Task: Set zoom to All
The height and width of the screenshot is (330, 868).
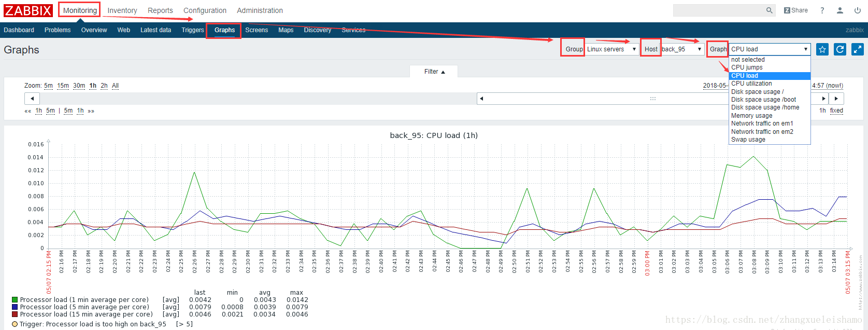Action: point(115,86)
